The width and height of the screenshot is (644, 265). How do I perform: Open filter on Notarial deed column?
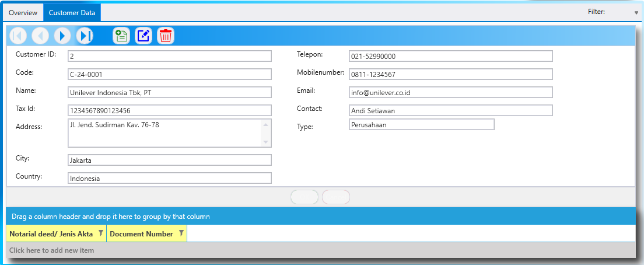pos(100,233)
